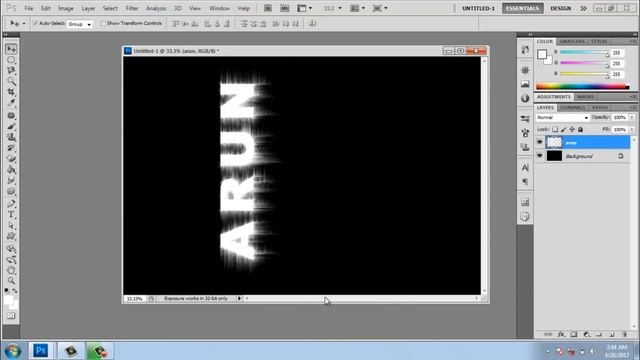Open the Filter menu
This screenshot has width=640, height=360.
pos(131,8)
